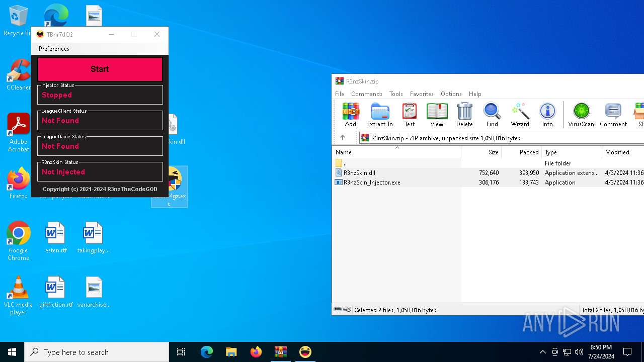Image resolution: width=644 pixels, height=362 pixels.
Task: Run VirusScan on the archive
Action: [x=581, y=115]
